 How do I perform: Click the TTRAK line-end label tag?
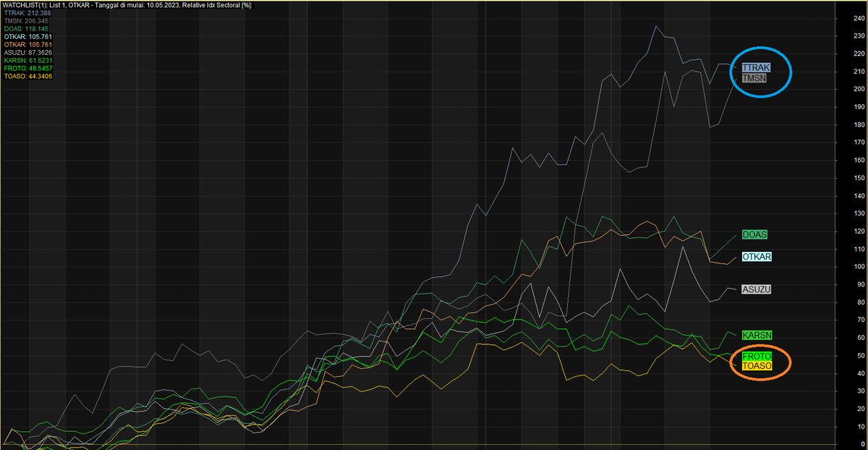click(757, 67)
